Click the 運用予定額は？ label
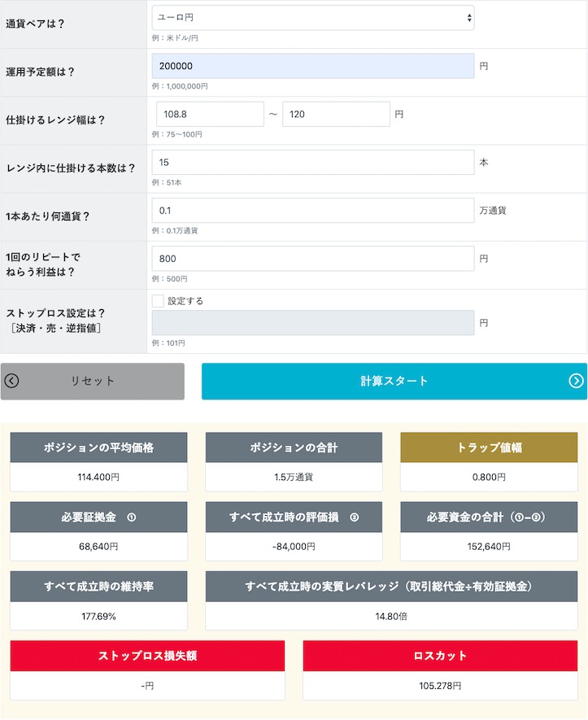This screenshot has height=720, width=588. tap(40, 72)
